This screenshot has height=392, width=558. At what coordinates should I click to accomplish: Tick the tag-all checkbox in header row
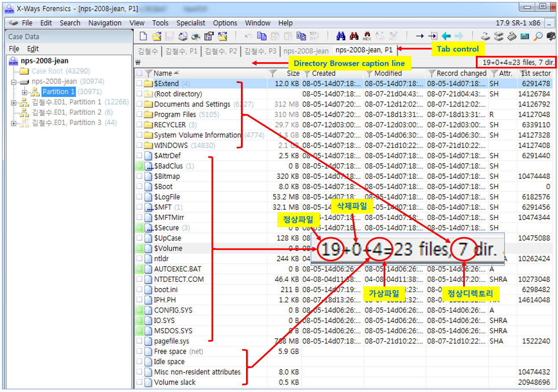(x=139, y=73)
